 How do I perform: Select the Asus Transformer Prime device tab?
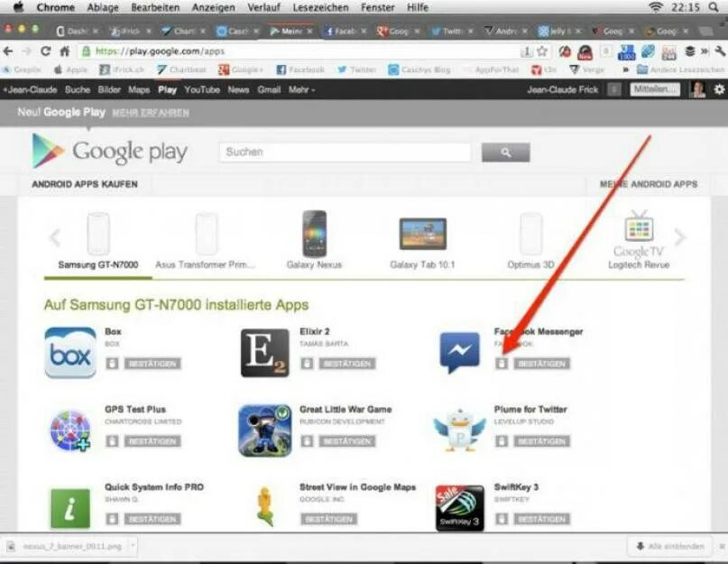click(x=205, y=243)
